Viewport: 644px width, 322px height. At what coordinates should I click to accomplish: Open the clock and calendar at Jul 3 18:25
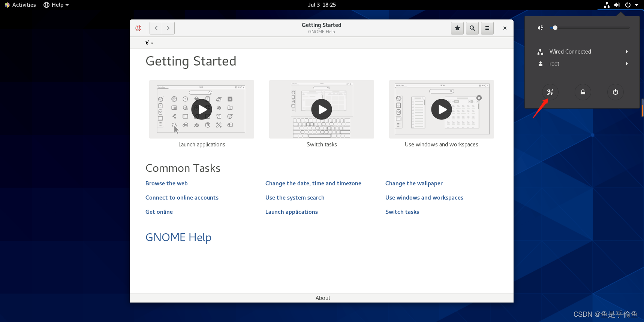pyautogui.click(x=322, y=5)
